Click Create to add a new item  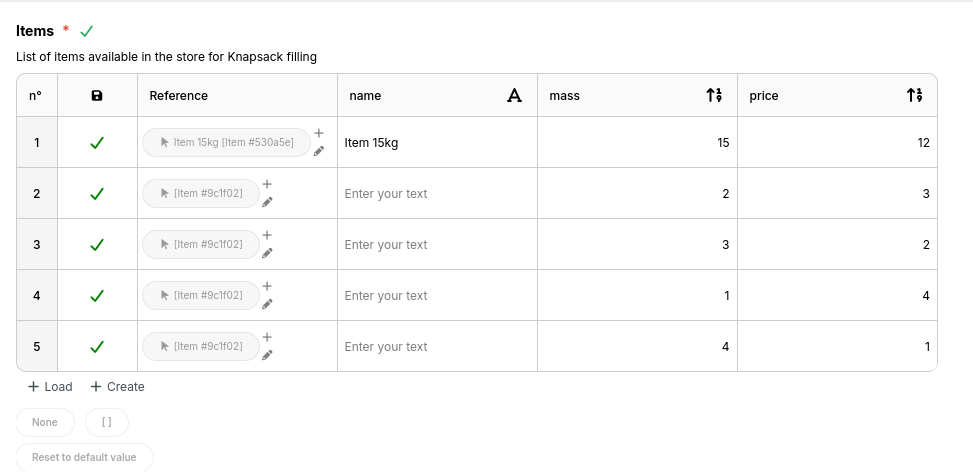[x=117, y=387]
